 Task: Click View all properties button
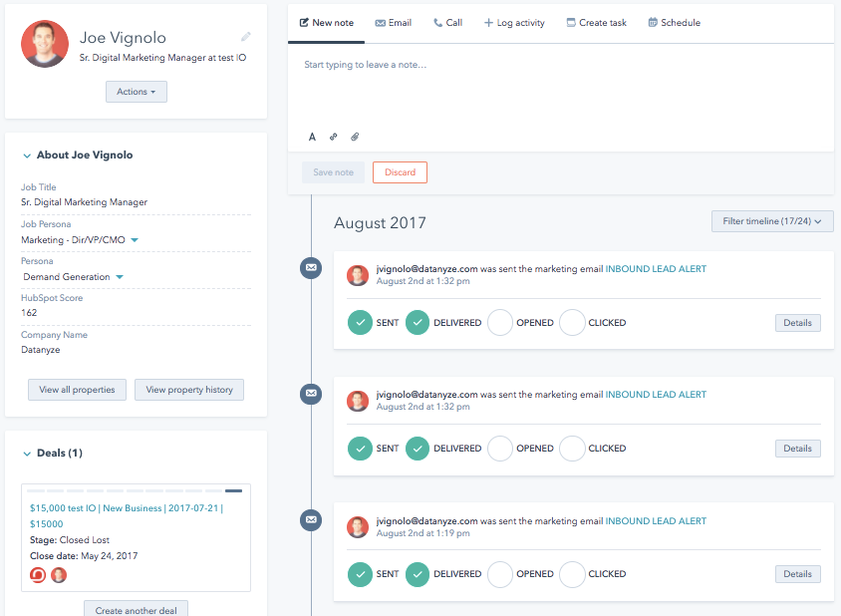click(x=77, y=390)
